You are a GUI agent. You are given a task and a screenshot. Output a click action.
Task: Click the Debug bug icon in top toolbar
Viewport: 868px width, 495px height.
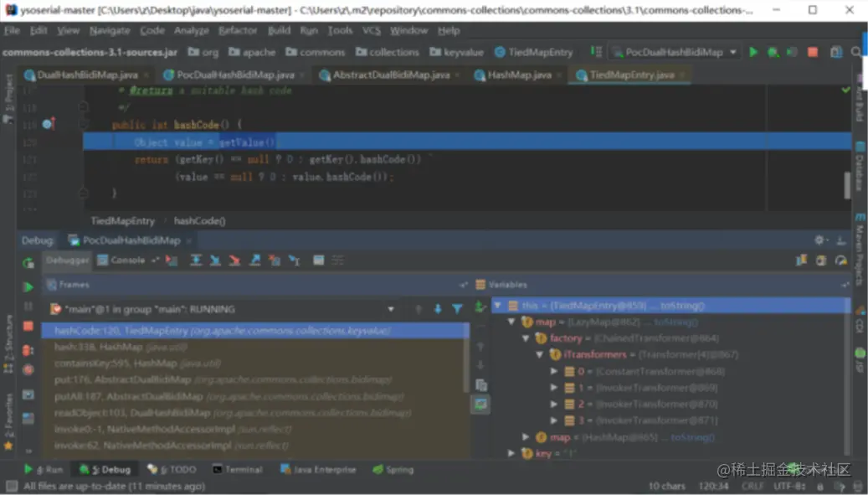[x=773, y=52]
